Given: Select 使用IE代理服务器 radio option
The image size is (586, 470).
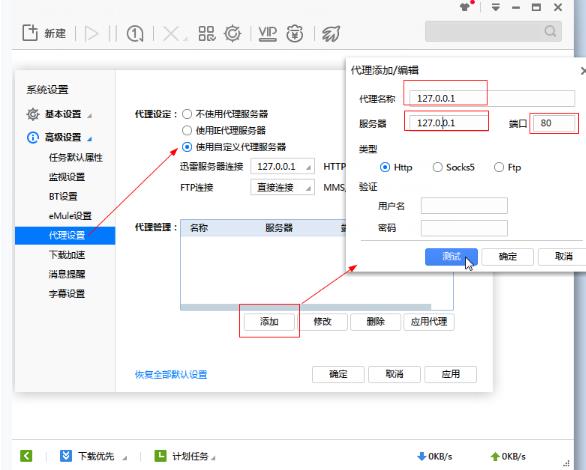Looking at the screenshot, I should (187, 130).
